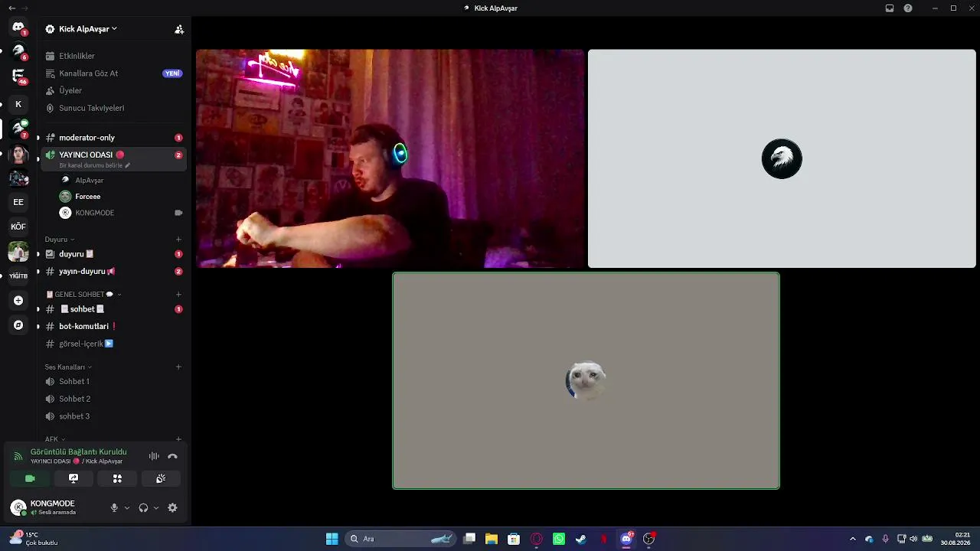Deafen with the headphones icon
This screenshot has height=551, width=980.
coord(143,508)
